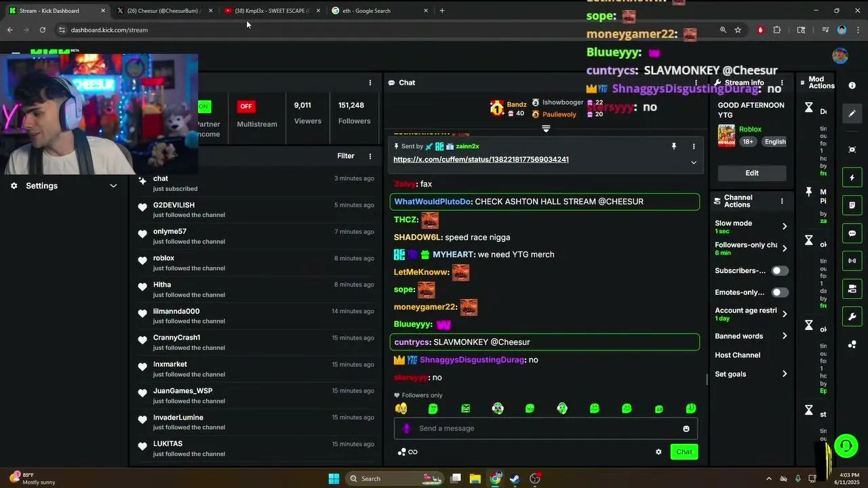Open Steam from the taskbar
Viewport: 868px width, 488px height.
(515, 479)
